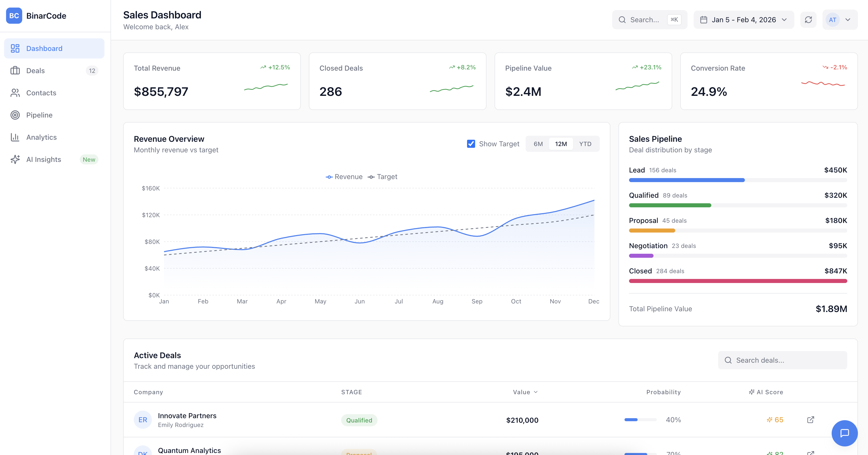
Task: Toggle the Revenue legend in the chart
Action: tap(344, 177)
